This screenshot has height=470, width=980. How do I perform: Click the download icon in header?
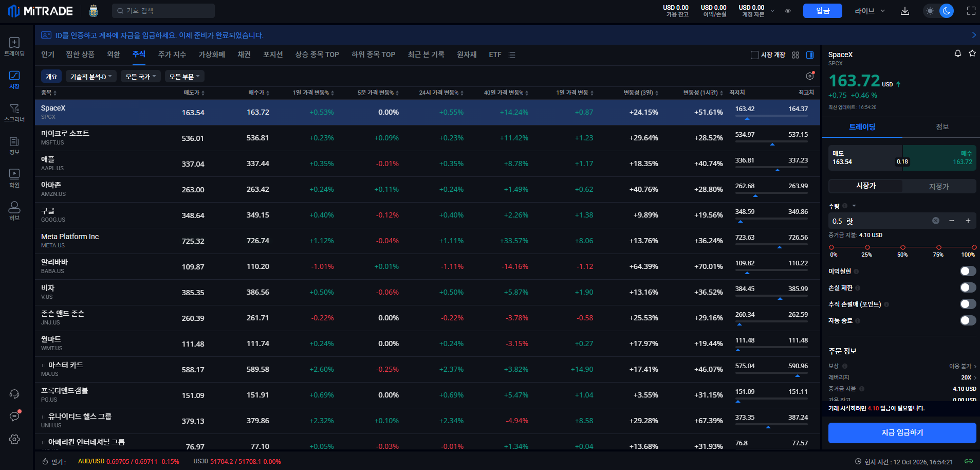pos(905,11)
